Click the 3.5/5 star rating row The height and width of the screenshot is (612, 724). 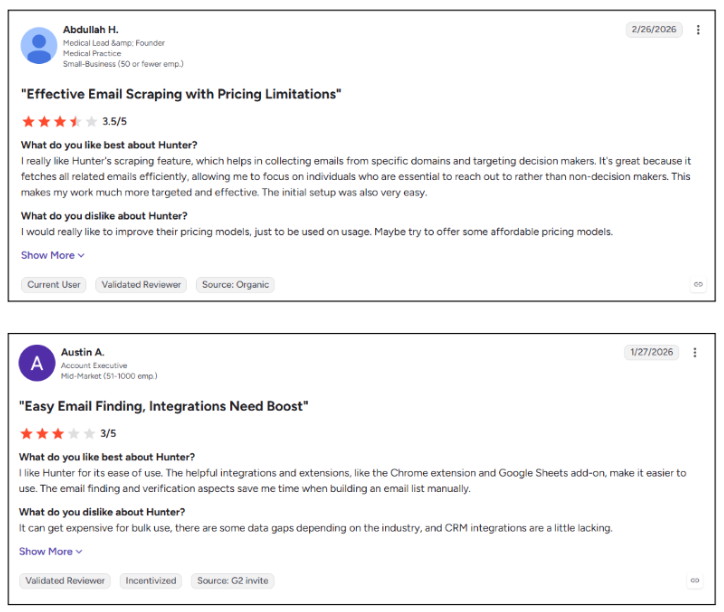[x=74, y=121]
